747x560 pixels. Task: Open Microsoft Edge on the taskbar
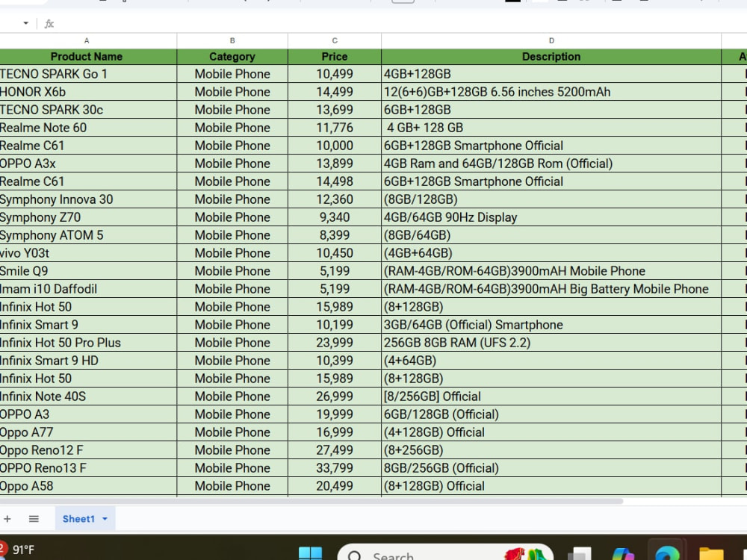667,553
